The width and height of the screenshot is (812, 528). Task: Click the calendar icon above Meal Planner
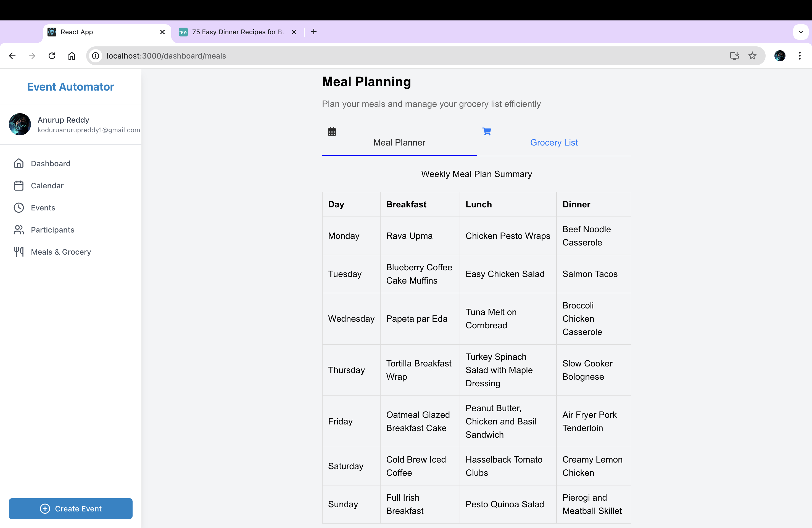point(332,132)
